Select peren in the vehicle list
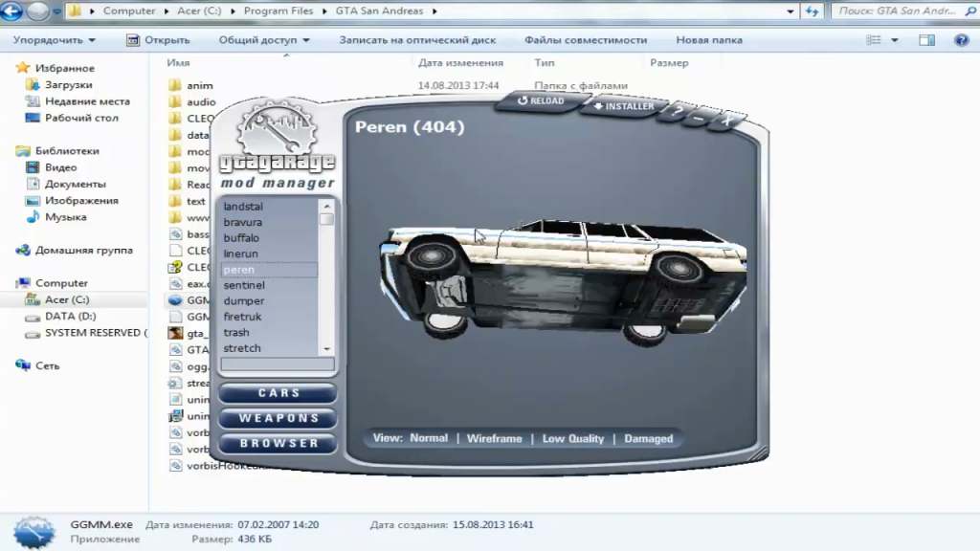This screenshot has height=551, width=980. point(269,269)
